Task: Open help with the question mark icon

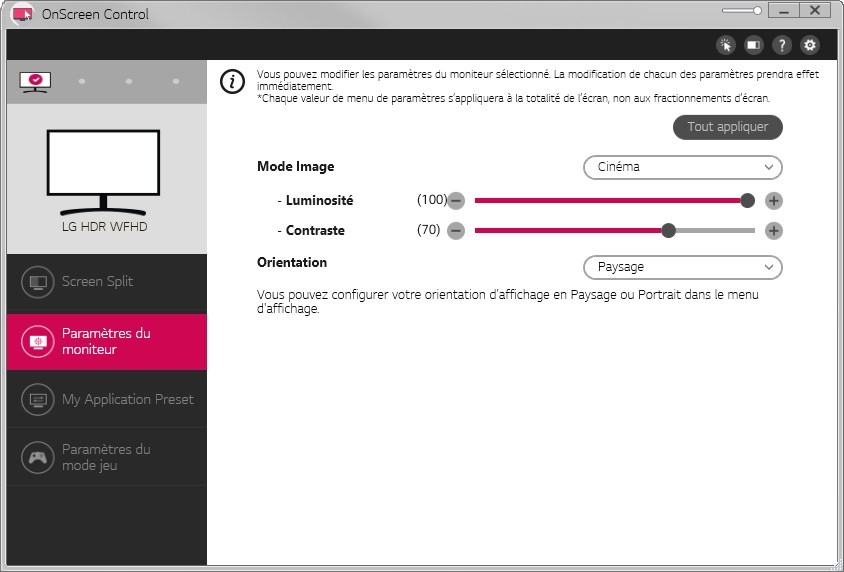Action: (782, 45)
